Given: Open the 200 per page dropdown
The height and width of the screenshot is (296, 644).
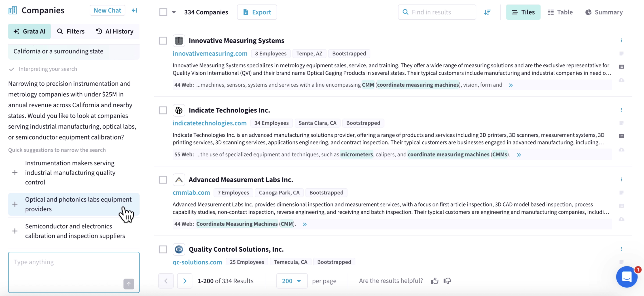Looking at the screenshot, I should [292, 281].
